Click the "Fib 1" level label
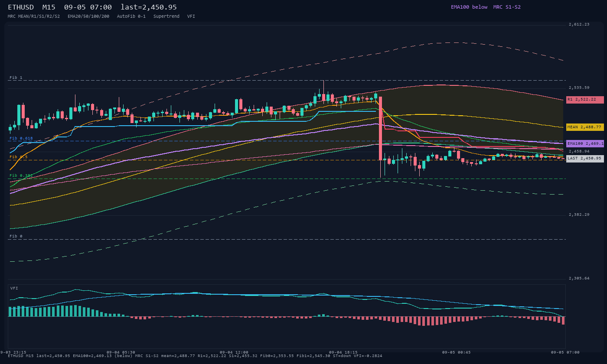The height and width of the screenshot is (364, 607). [16, 78]
